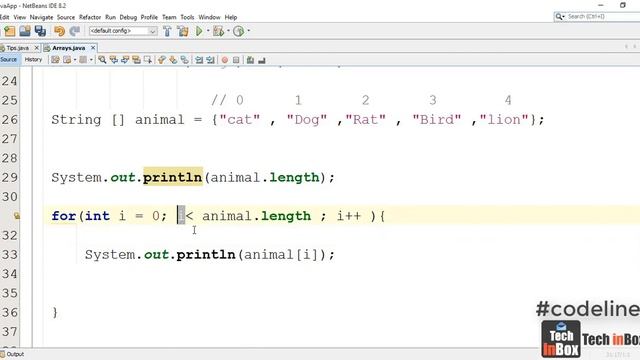
Task: Toggle Rectangular Selection mode
Action: click(147, 60)
